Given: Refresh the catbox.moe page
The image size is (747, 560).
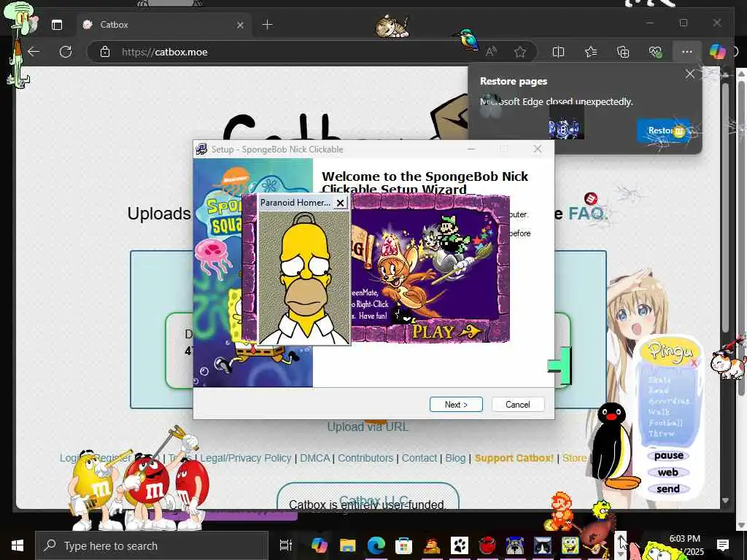Looking at the screenshot, I should coord(66,52).
